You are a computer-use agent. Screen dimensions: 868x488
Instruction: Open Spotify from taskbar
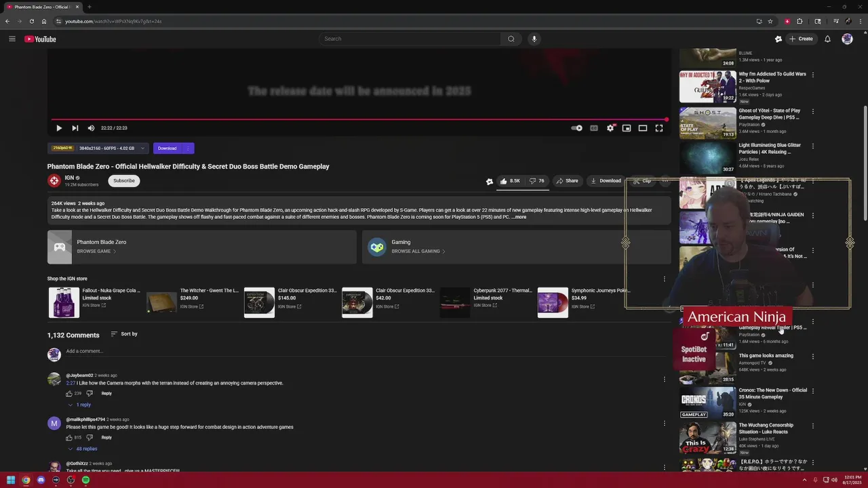pos(85,480)
